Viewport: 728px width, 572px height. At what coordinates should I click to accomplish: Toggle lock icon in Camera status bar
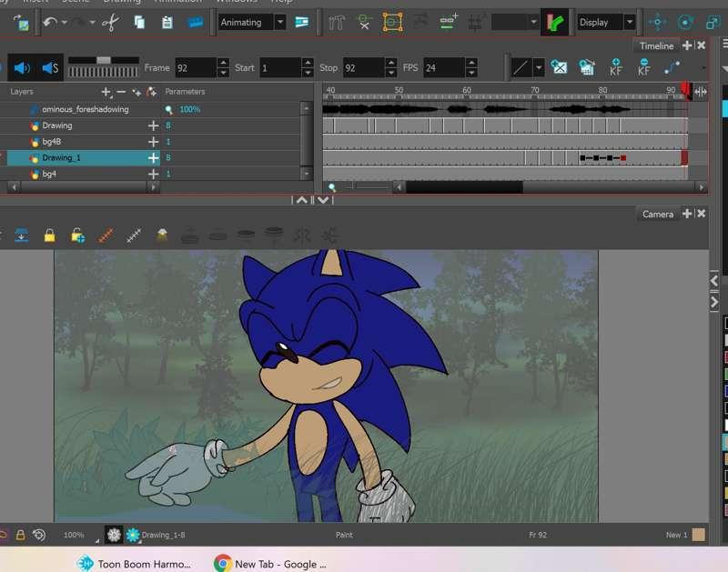click(x=20, y=535)
